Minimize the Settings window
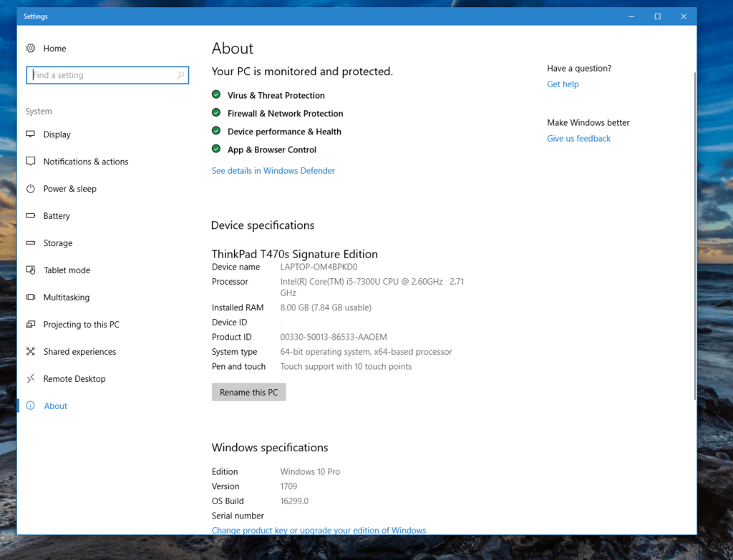This screenshot has height=560, width=733. (x=631, y=16)
